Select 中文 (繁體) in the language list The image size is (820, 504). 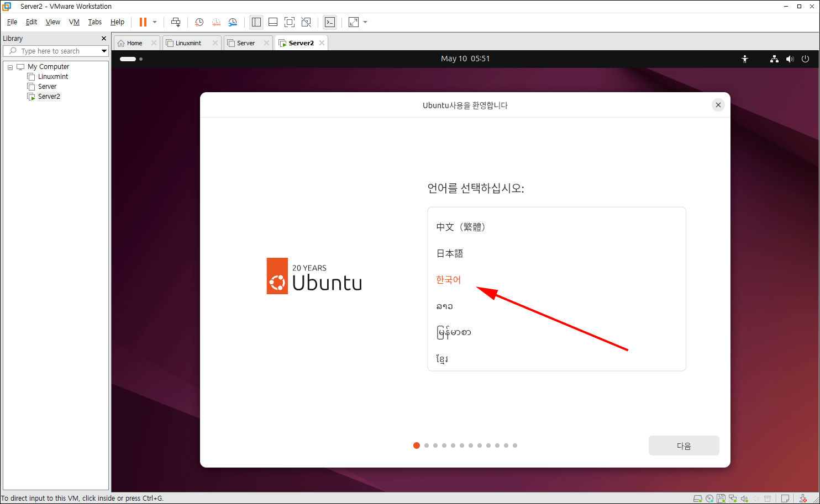[556, 227]
